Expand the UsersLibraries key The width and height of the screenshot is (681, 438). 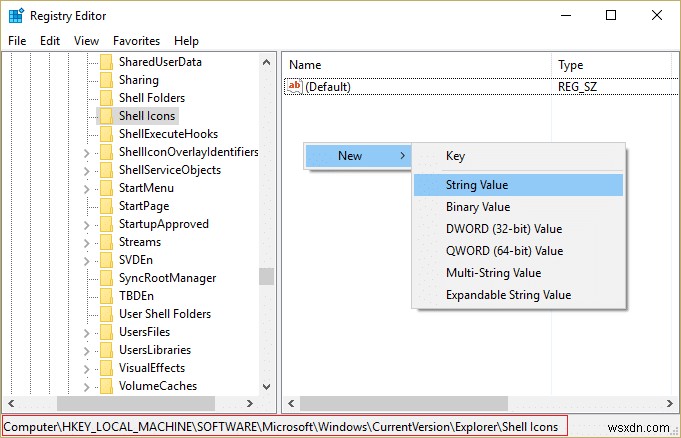tap(86, 351)
